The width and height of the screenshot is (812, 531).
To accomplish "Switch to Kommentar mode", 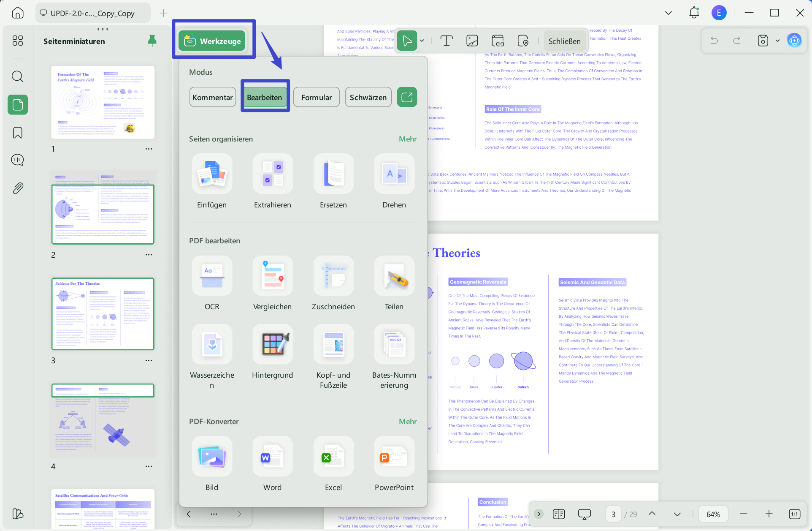I will coord(213,98).
